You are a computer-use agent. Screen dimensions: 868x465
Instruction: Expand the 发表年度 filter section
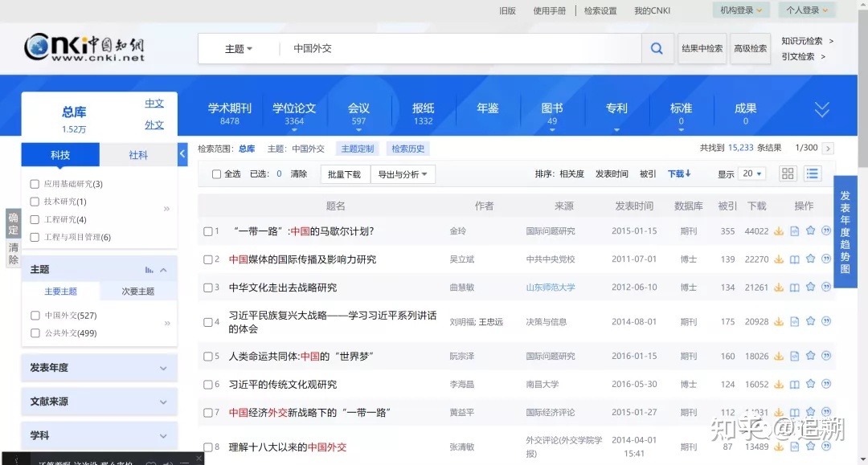tap(99, 368)
